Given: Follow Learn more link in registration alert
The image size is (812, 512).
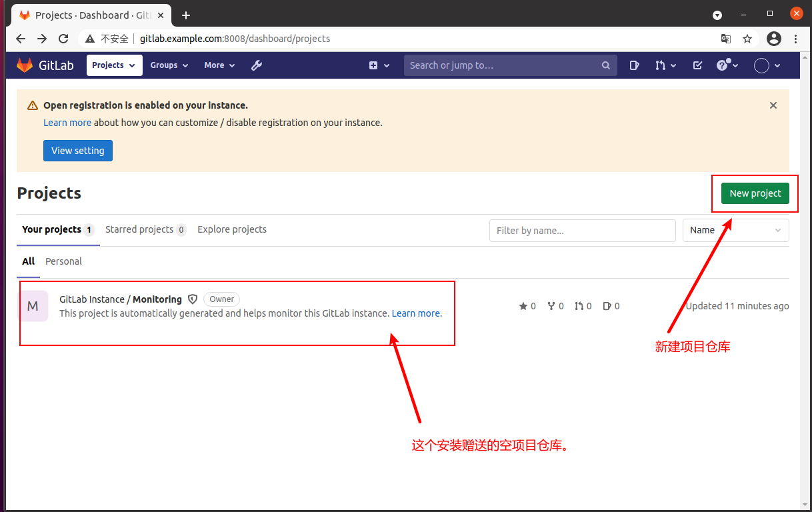Looking at the screenshot, I should point(67,123).
